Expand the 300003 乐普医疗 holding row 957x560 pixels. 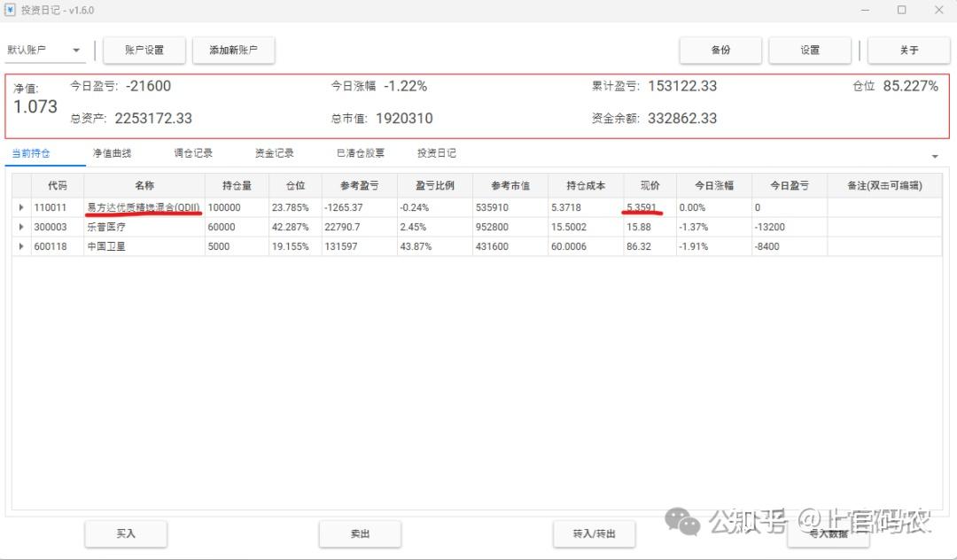click(x=22, y=227)
